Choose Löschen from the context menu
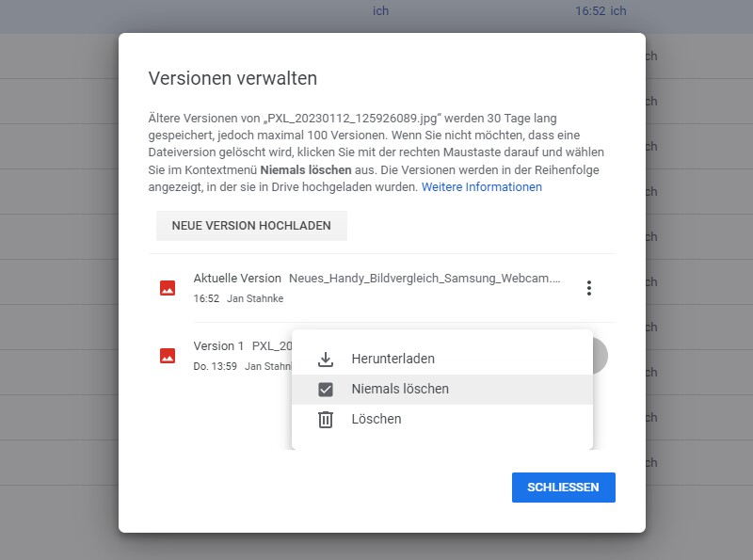753x560 pixels. [376, 419]
